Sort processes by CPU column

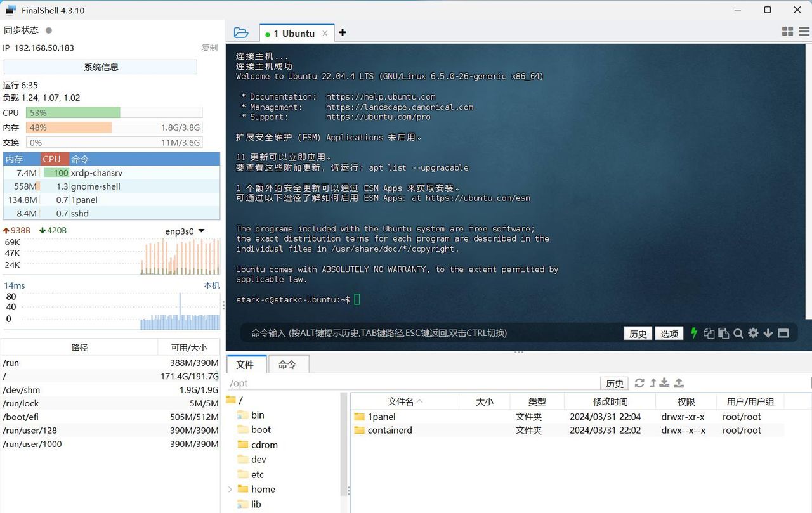pyautogui.click(x=55, y=159)
